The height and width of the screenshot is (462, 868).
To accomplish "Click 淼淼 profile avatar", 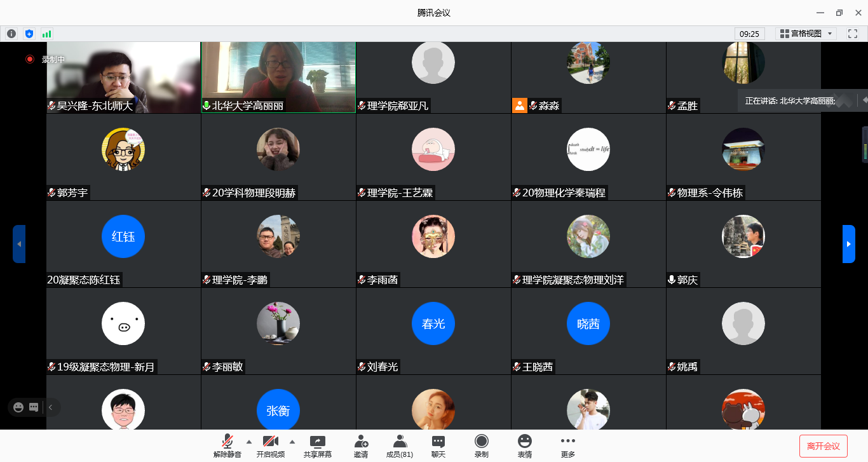I will click(x=588, y=63).
